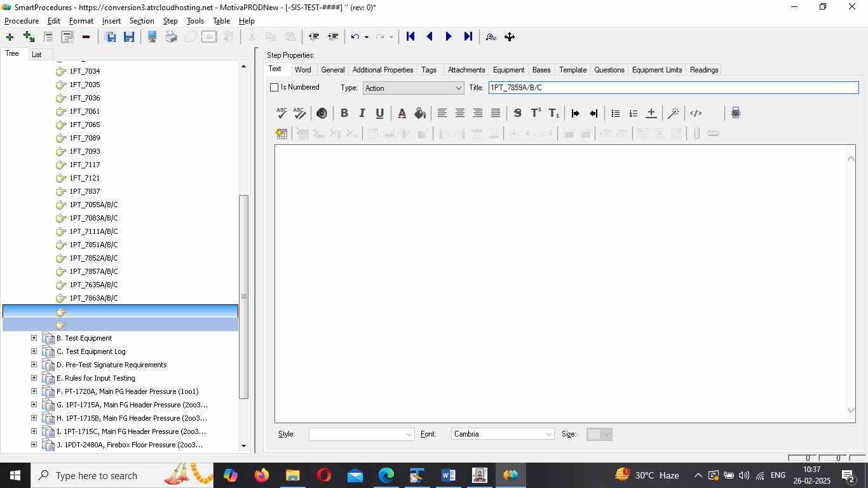The width and height of the screenshot is (868, 488).
Task: Open the Size dropdown
Action: [599, 434]
